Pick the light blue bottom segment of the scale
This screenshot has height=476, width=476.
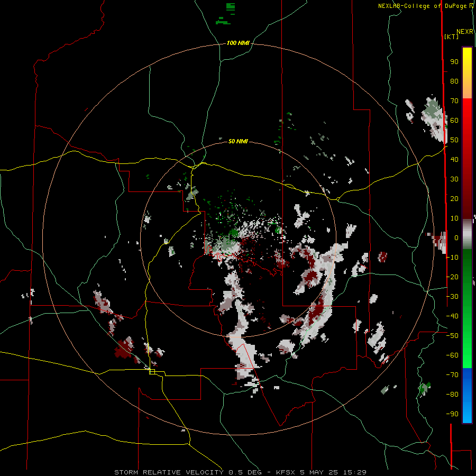[467, 413]
